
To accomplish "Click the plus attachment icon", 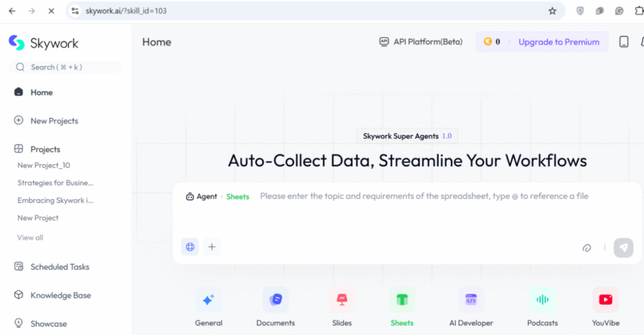I will click(x=212, y=247).
